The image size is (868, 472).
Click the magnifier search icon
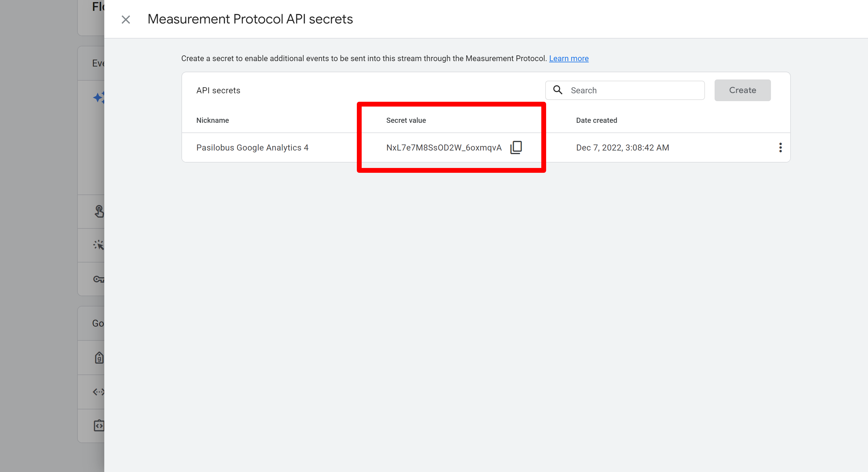[x=558, y=90]
